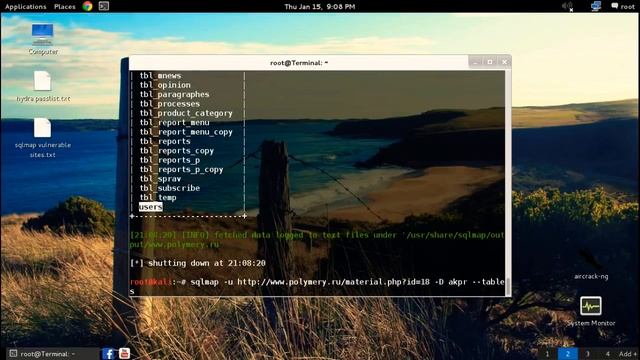This screenshot has width=640, height=360.
Task: Click the 'tbl_mnews' row
Action: point(160,76)
